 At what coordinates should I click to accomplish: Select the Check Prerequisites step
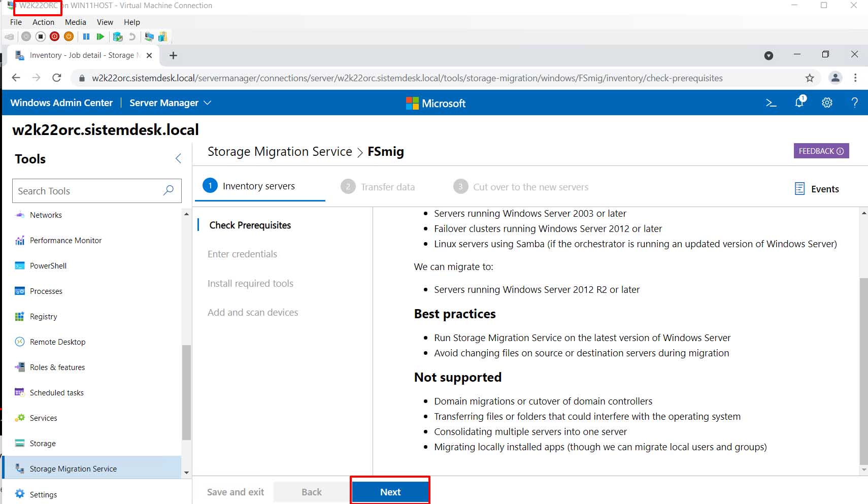pyautogui.click(x=250, y=225)
